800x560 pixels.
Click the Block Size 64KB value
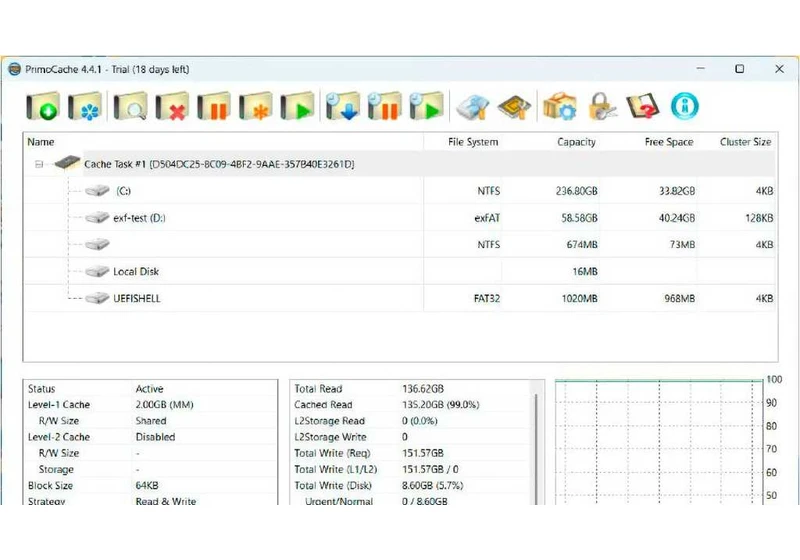coord(147,486)
